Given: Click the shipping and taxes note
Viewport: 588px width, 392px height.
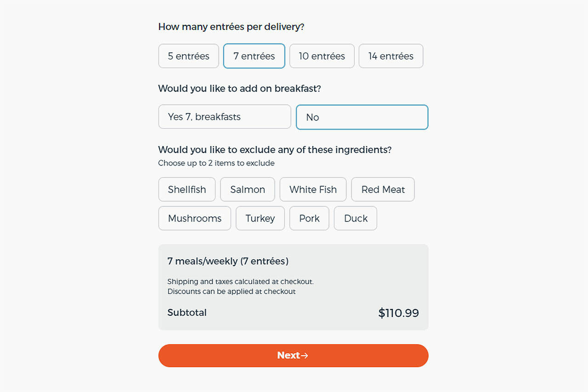Looking at the screenshot, I should coord(240,282).
